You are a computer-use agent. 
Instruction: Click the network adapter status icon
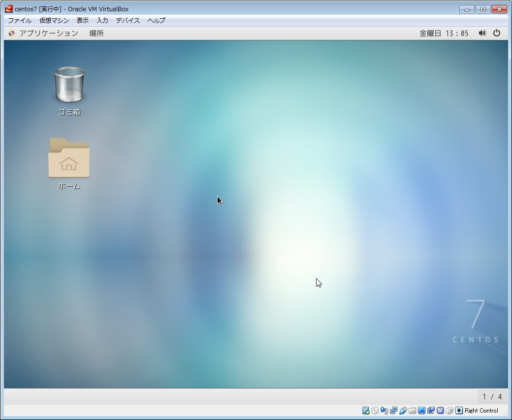pyautogui.click(x=393, y=411)
